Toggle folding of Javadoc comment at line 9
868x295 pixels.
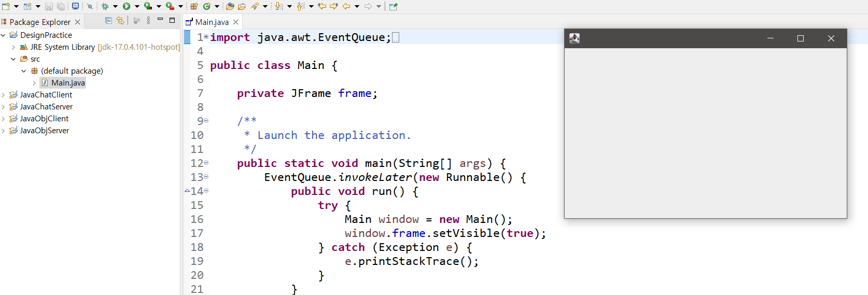coord(206,121)
